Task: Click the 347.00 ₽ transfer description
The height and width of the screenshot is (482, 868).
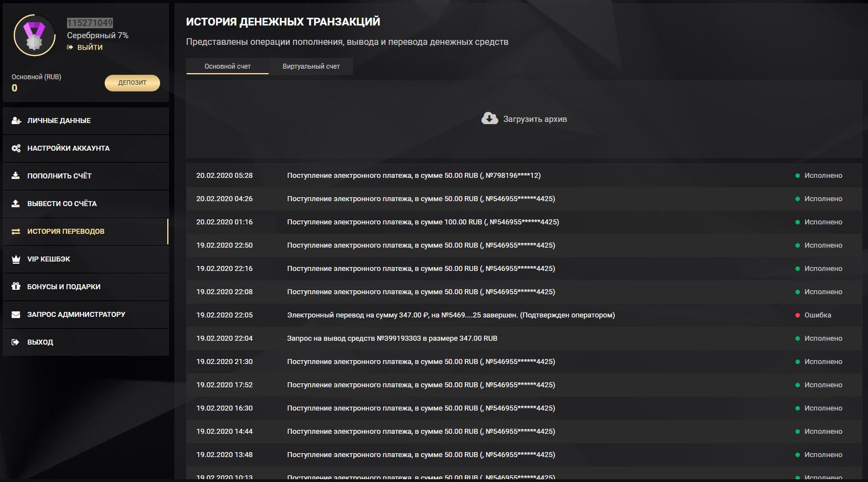Action: click(451, 315)
